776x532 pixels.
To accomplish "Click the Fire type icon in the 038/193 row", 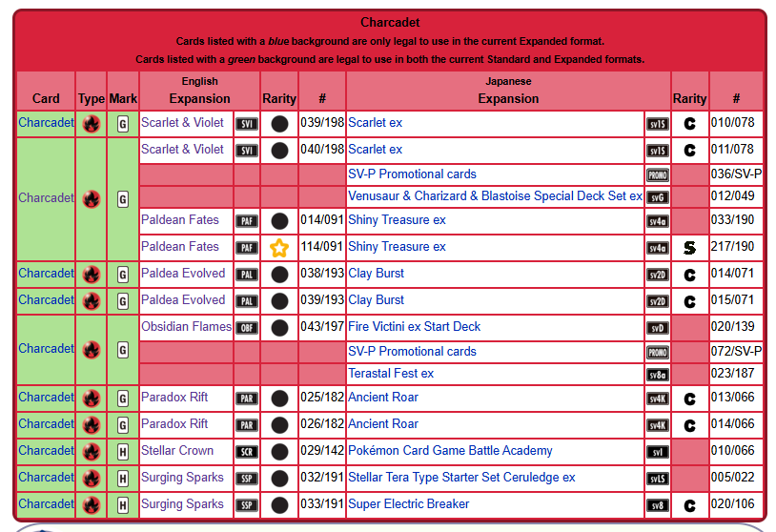I will 92,275.
